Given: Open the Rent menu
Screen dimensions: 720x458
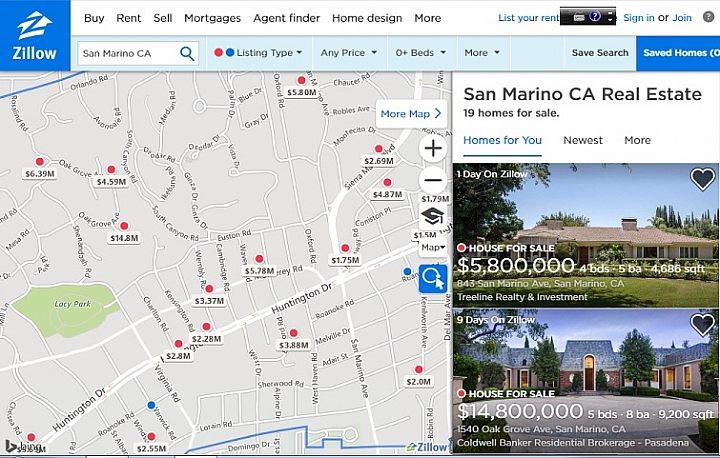Looking at the screenshot, I should pos(129,18).
